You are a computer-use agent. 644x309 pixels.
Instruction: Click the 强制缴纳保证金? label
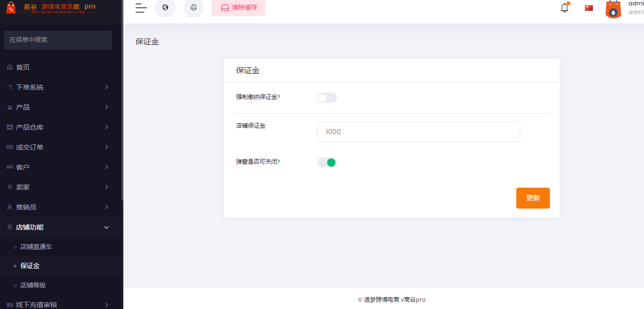coord(258,97)
